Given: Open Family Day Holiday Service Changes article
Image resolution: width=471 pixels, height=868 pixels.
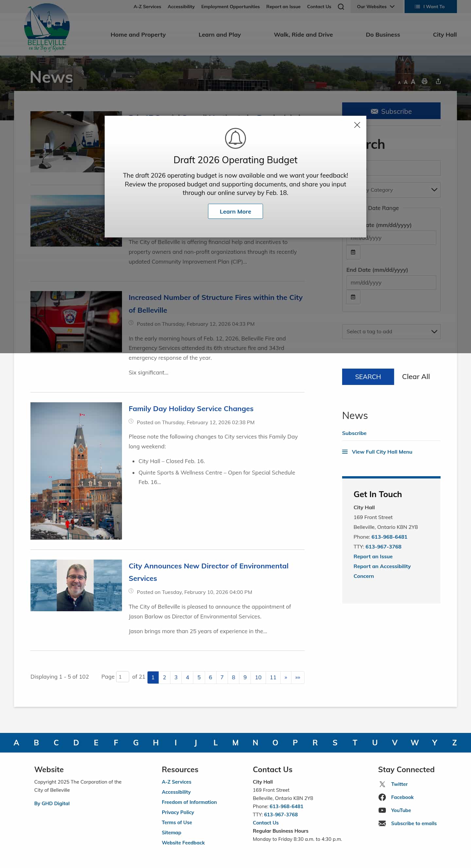Looking at the screenshot, I should click(191, 408).
